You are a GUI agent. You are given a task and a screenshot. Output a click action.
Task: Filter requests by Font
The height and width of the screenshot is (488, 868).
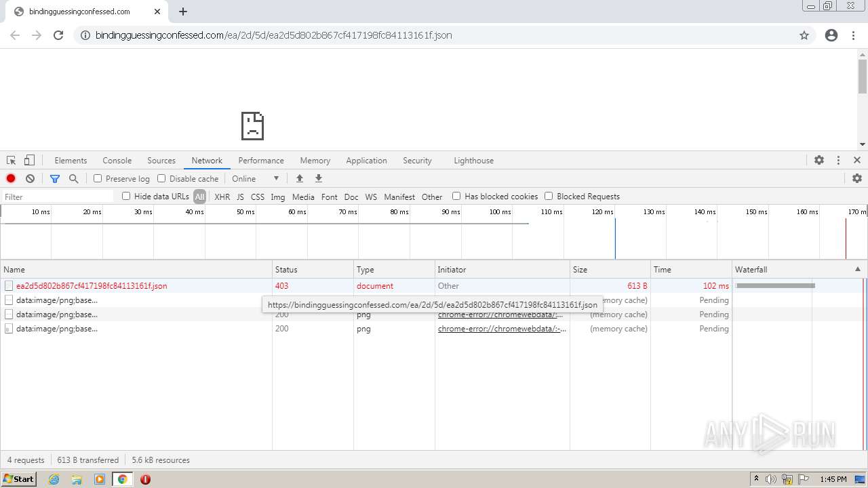coord(330,197)
